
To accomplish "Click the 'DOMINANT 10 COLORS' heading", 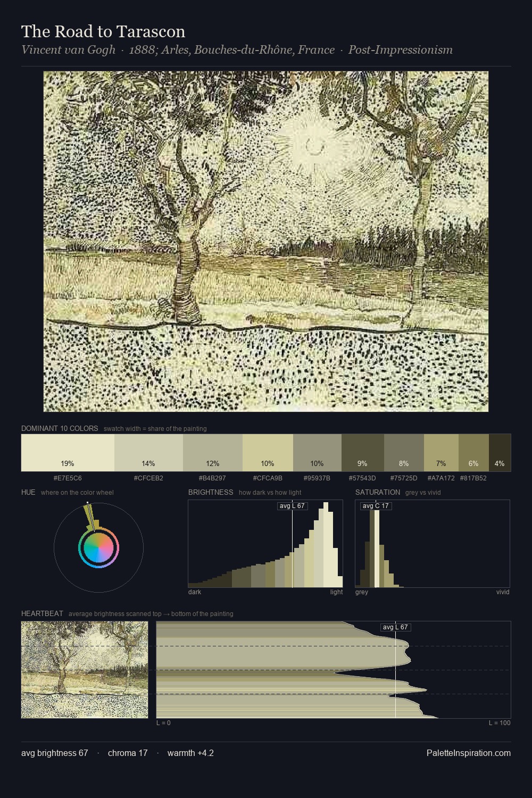I will [60, 428].
